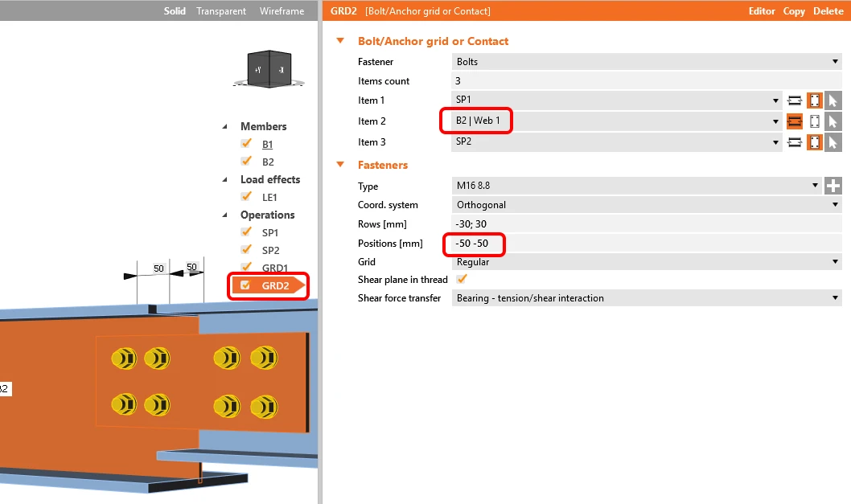
Task: Click the Item 3 pick-in-scene cursor icon
Action: point(833,143)
